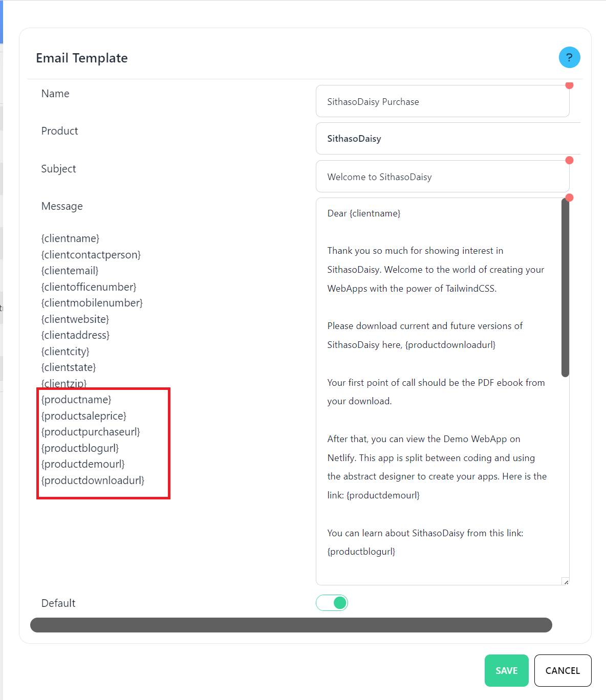Image resolution: width=606 pixels, height=700 pixels.
Task: Click the horizontal scrollbar at dialog bottom
Action: coord(291,625)
